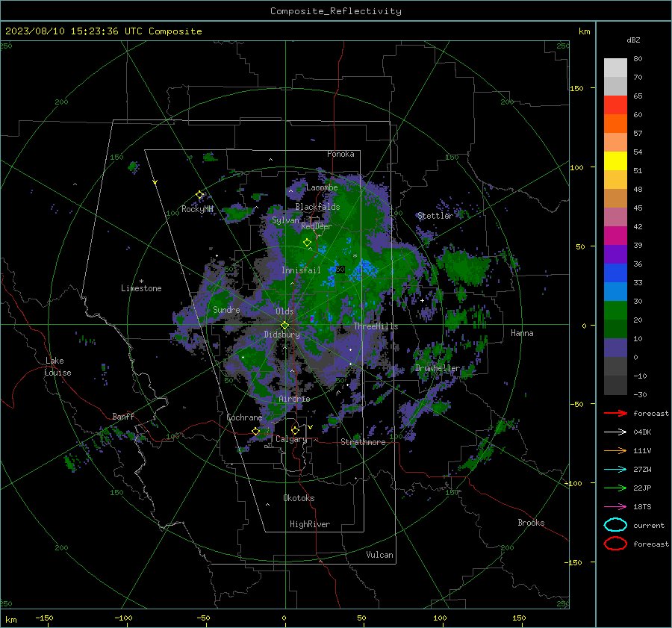This screenshot has height=628, width=672.
Task: Click the yellow diamond marker above Calgary
Action: (x=295, y=430)
